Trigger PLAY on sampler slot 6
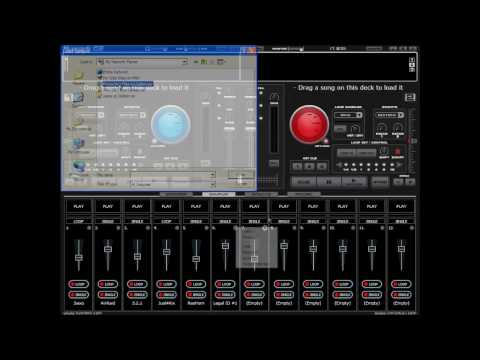The height and width of the screenshot is (360, 480). [225, 207]
